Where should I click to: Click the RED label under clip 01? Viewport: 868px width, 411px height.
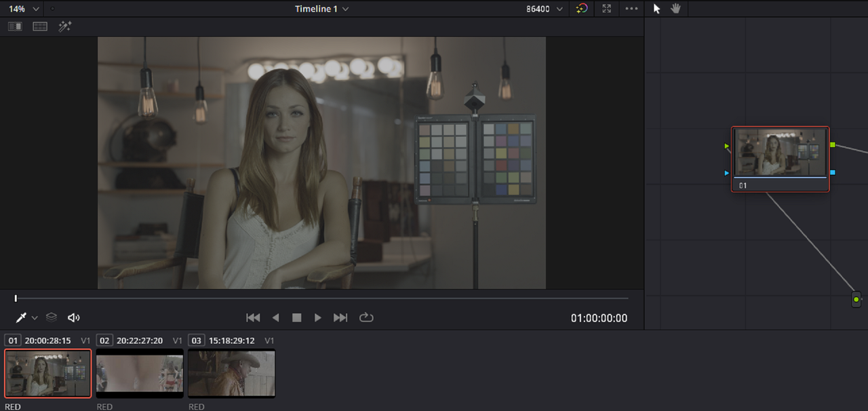[13, 407]
